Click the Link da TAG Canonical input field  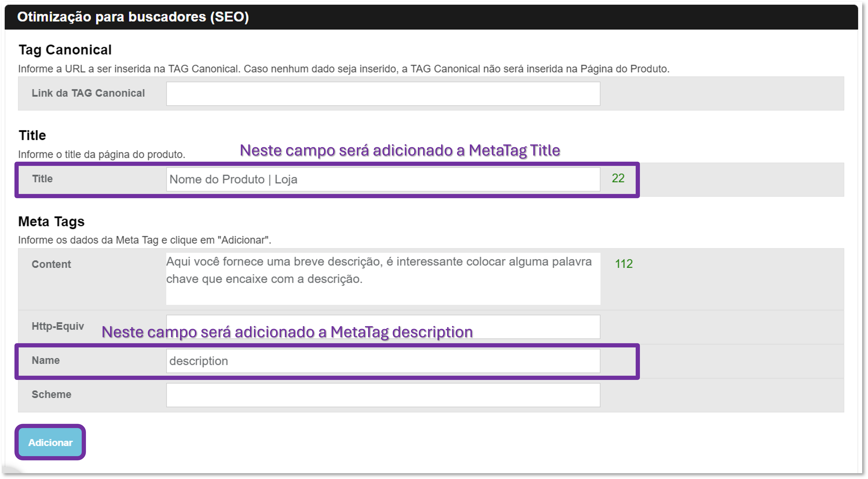(x=383, y=94)
